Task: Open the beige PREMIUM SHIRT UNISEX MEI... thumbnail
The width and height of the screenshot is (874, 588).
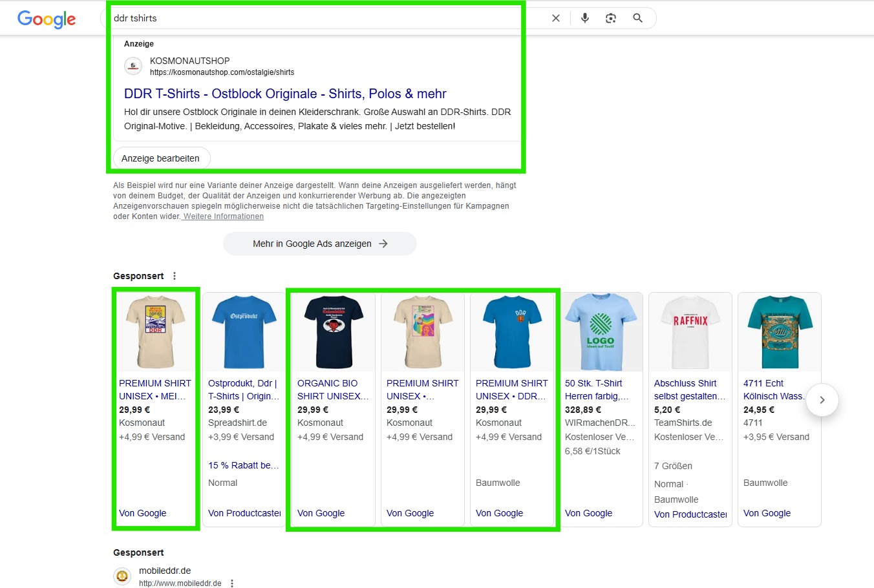Action: pyautogui.click(x=156, y=332)
